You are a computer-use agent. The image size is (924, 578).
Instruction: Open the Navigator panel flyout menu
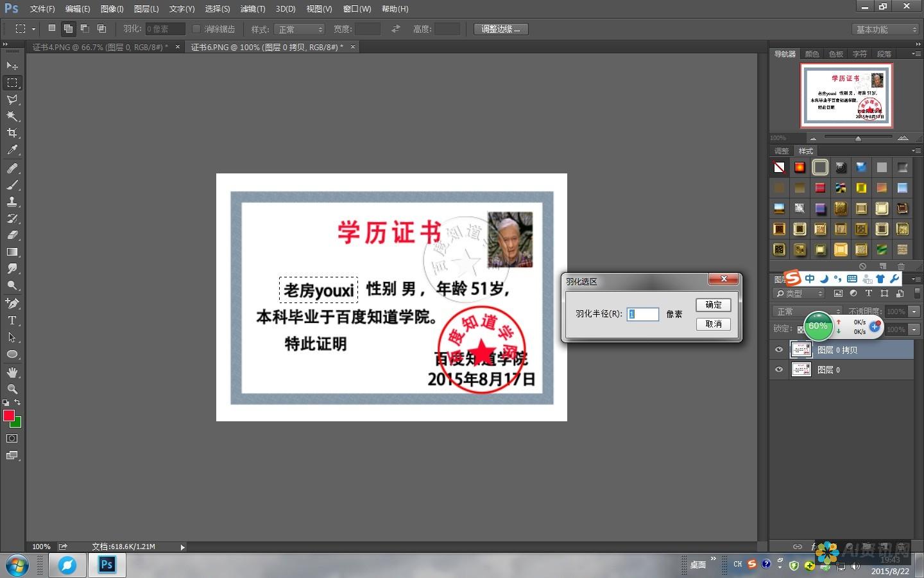coord(916,54)
